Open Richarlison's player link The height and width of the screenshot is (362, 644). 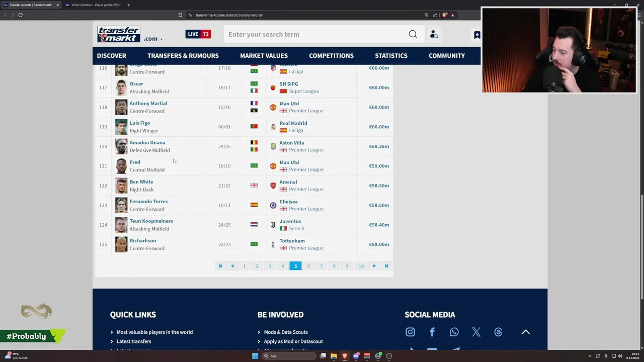click(143, 241)
